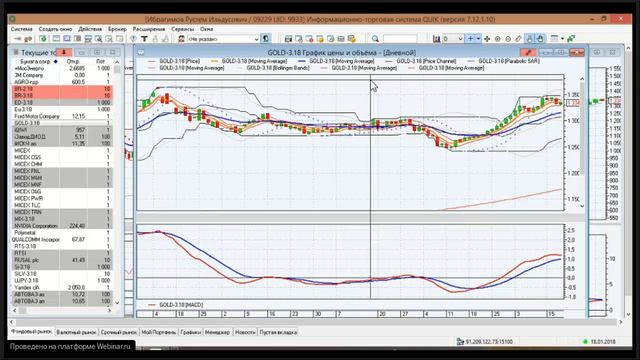Click the toolbar search input field
Screen dimensions: 640x360
400,39
